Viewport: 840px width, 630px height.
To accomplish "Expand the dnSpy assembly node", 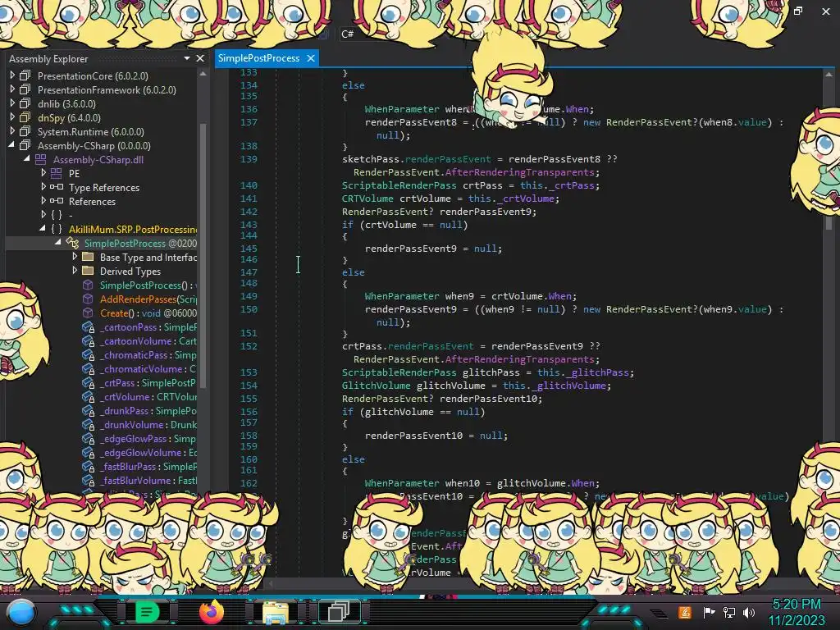I will tap(12, 117).
